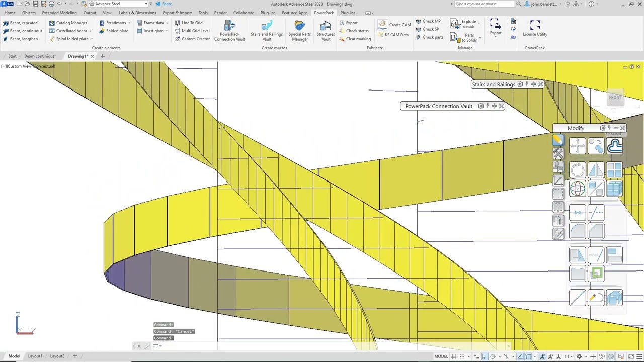Expand the Steadmans dropdown arrow
Image resolution: width=644 pixels, height=362 pixels.
pos(129,23)
